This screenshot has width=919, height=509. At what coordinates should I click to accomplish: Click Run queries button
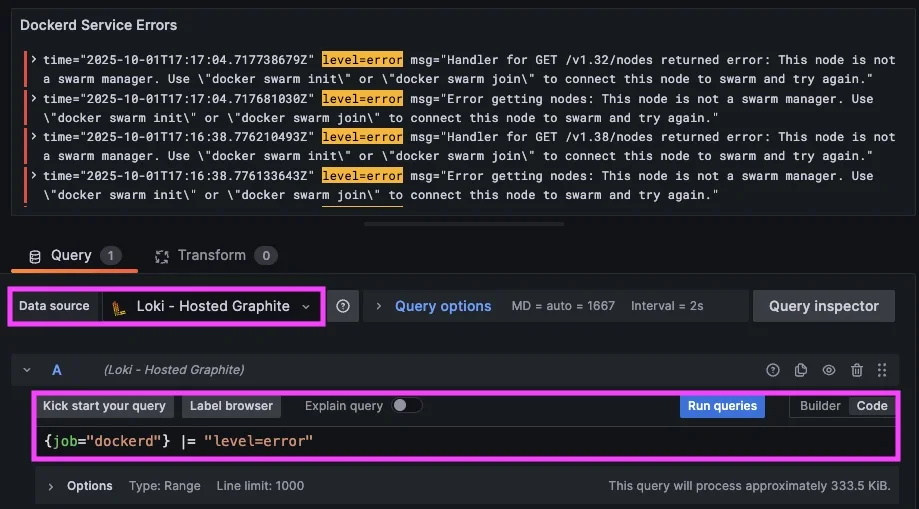click(722, 406)
